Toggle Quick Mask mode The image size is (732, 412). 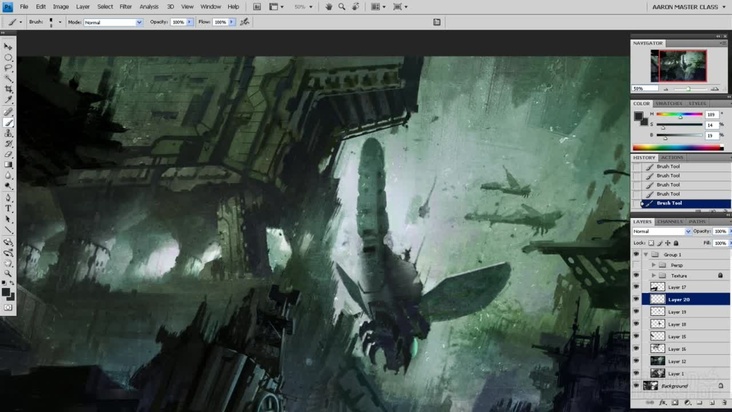(8, 308)
